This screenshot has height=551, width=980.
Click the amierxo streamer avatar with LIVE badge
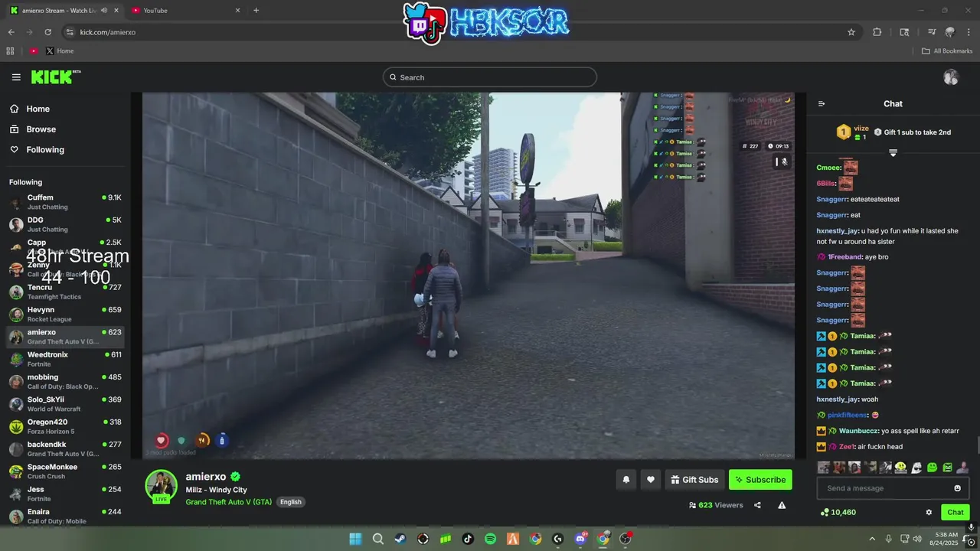tap(162, 487)
